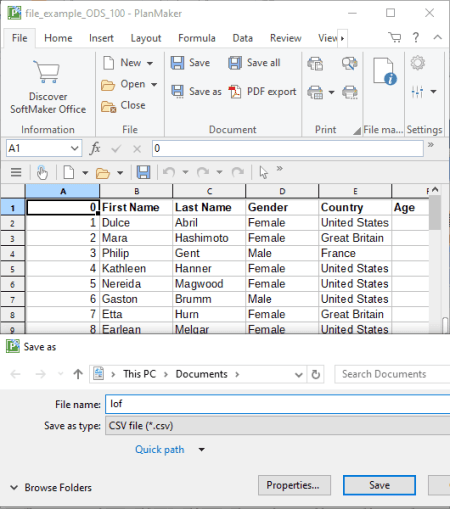Open the cell reference A1 dropdown

75,148
